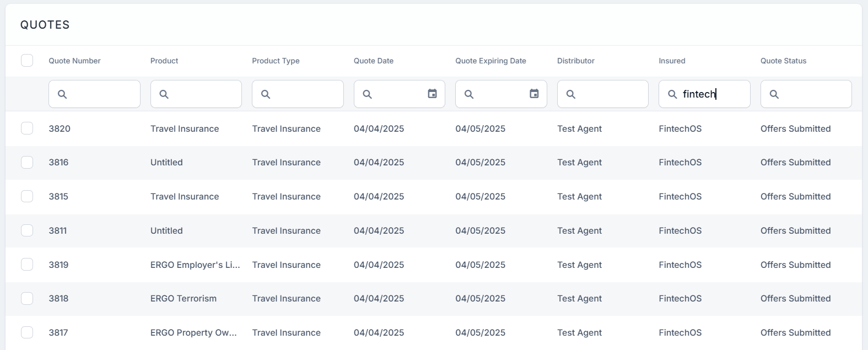Viewport: 868px width, 350px height.
Task: Click the Insured column header
Action: point(672,61)
